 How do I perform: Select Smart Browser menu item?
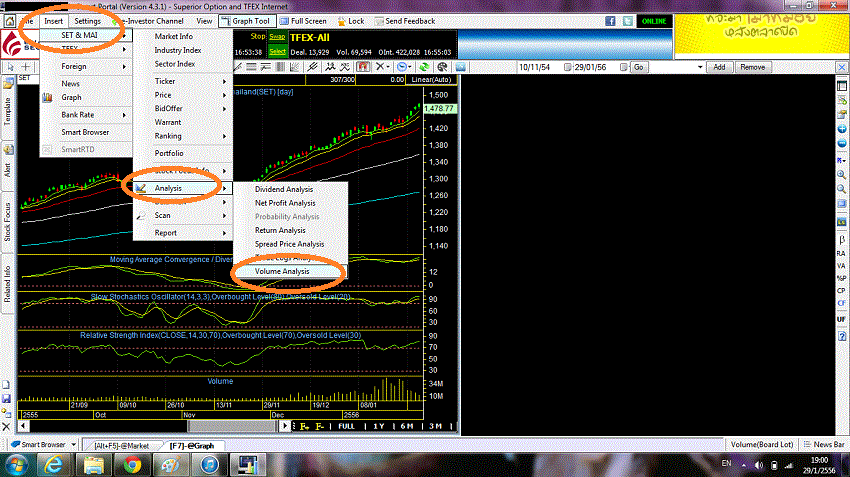pyautogui.click(x=86, y=132)
